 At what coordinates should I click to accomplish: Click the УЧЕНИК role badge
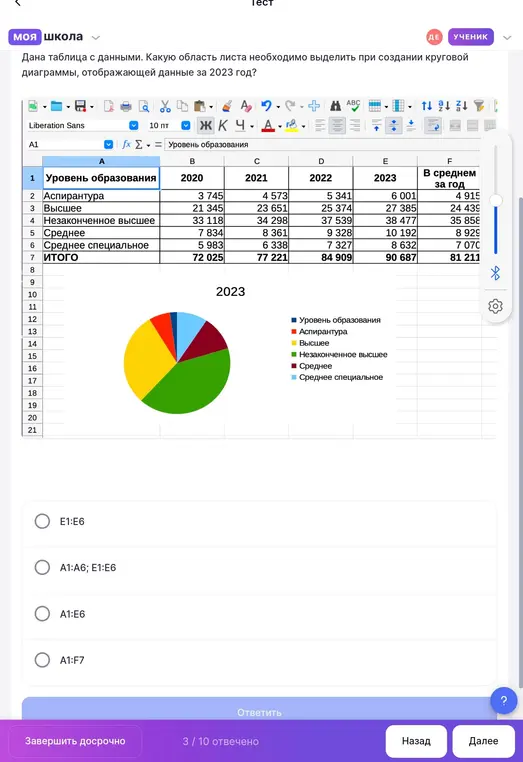tap(471, 37)
